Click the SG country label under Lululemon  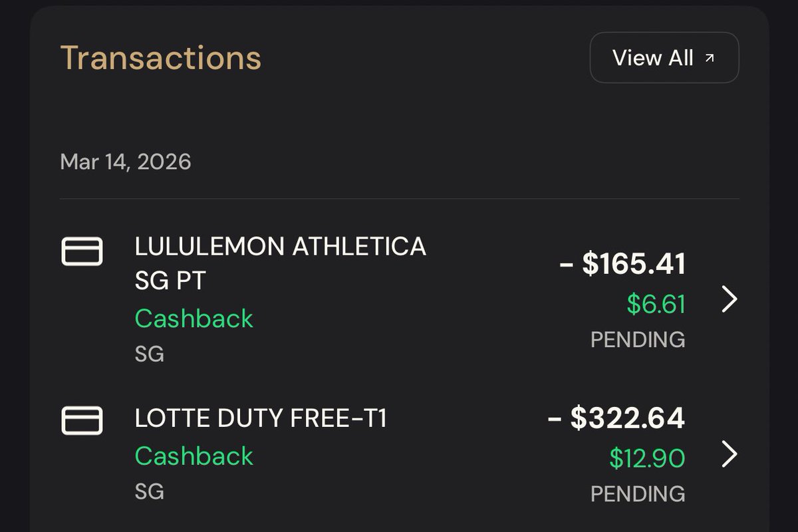point(149,354)
